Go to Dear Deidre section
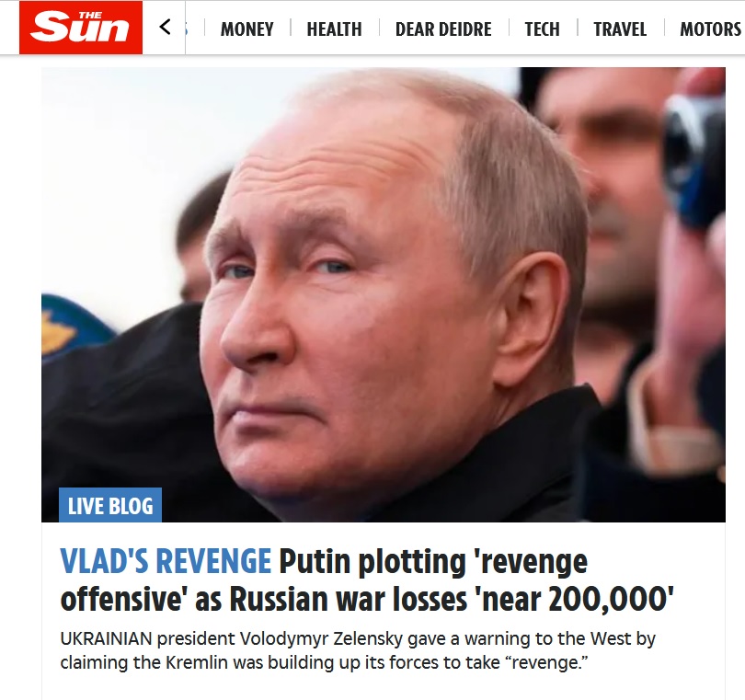Viewport: 745px width, 700px height. (x=443, y=29)
